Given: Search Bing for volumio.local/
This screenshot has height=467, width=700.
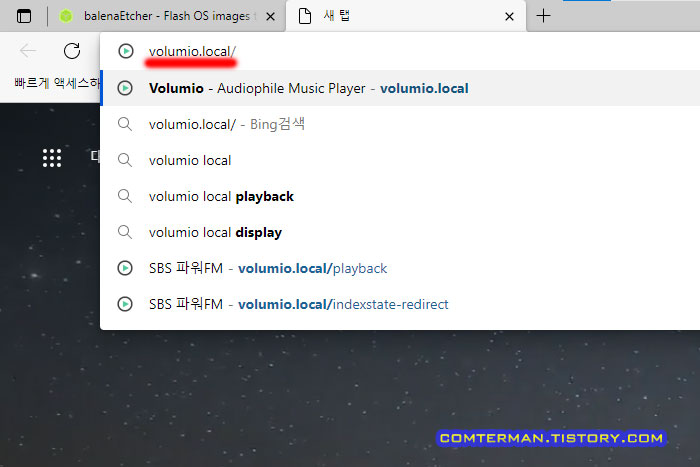Looking at the screenshot, I should coord(400,124).
